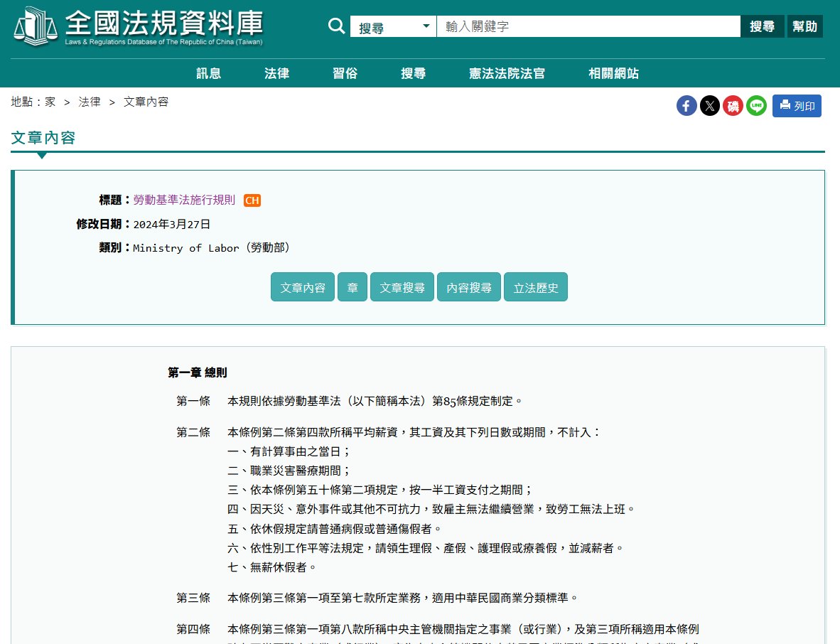Switch to 立法歷史 tab
Screen dimensions: 840x644
536,287
